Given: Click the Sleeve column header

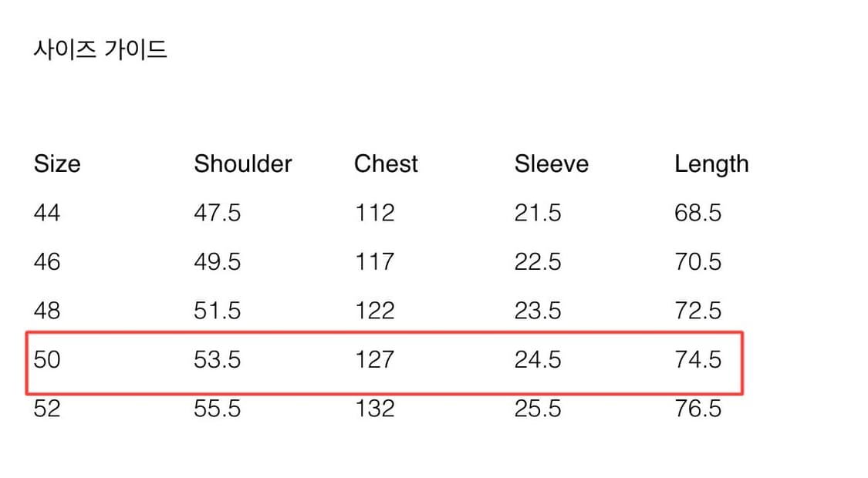Looking at the screenshot, I should coord(551,163).
